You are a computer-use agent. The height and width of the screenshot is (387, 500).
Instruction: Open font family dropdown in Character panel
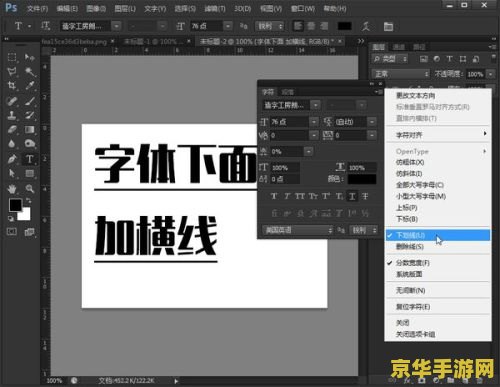(x=315, y=105)
